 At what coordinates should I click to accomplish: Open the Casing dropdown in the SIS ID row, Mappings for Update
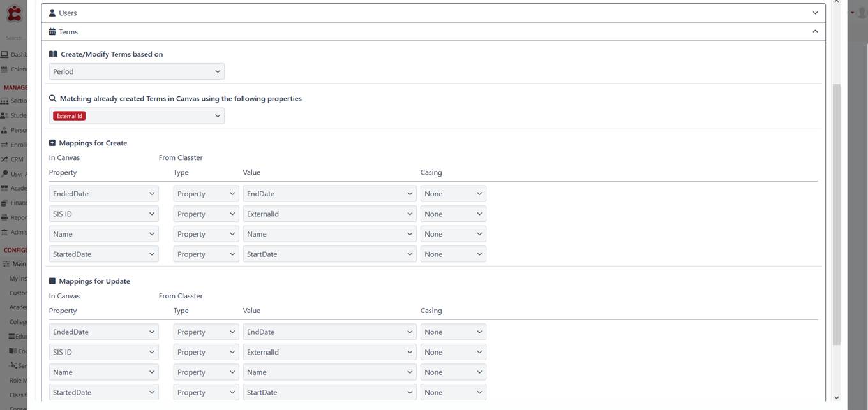pyautogui.click(x=453, y=352)
